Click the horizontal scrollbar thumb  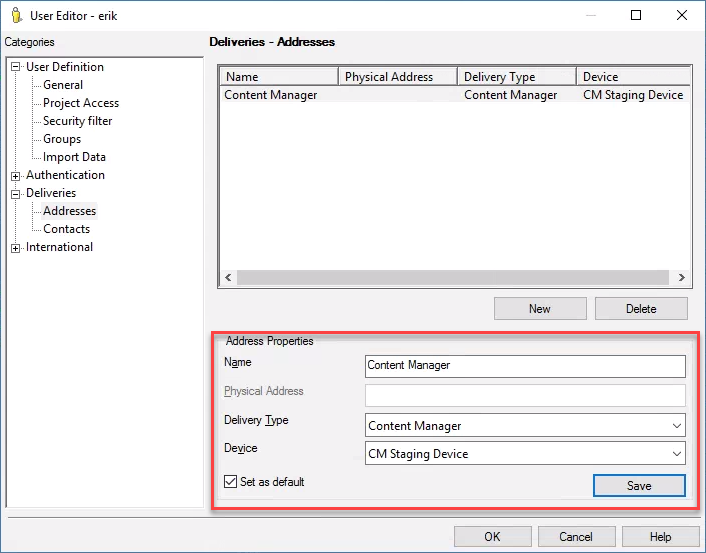pos(453,277)
